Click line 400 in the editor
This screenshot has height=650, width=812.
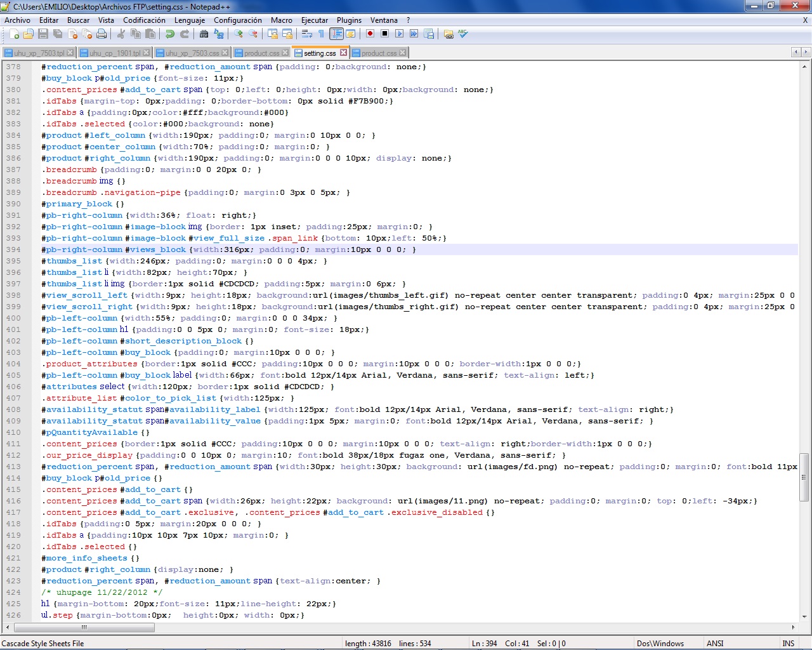click(190, 319)
